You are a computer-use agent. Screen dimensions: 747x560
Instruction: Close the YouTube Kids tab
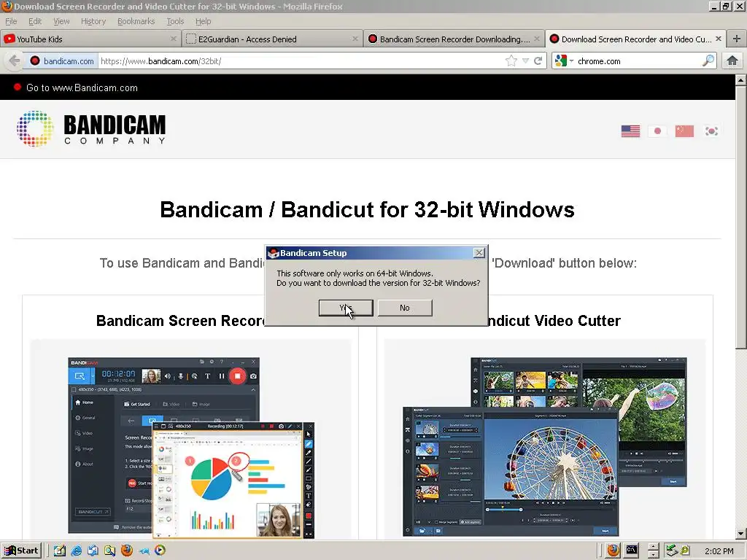(174, 39)
